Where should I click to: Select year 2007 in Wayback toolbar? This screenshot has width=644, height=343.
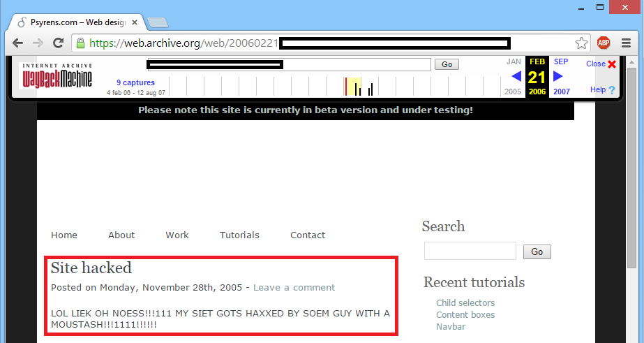tap(562, 92)
